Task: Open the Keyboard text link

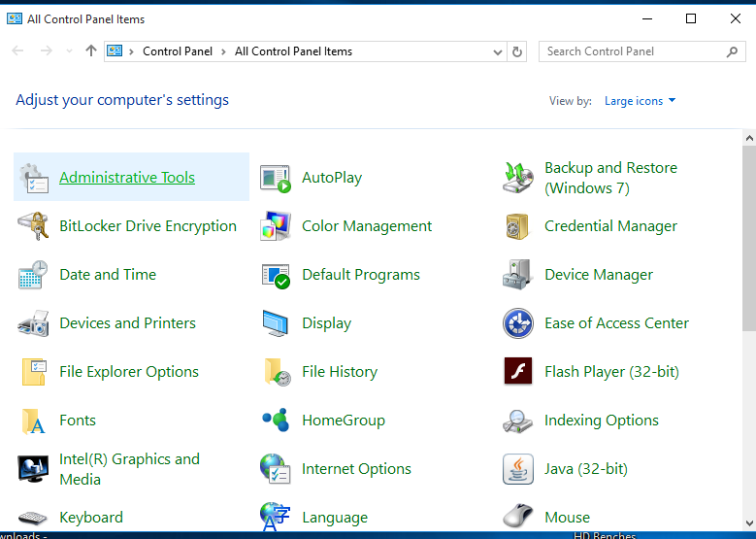Action: pyautogui.click(x=91, y=518)
